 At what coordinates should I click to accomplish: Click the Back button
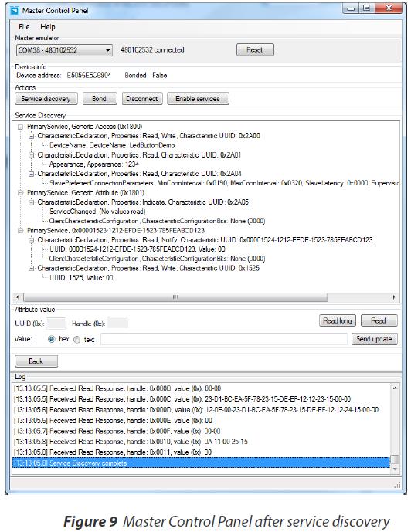coord(36,361)
